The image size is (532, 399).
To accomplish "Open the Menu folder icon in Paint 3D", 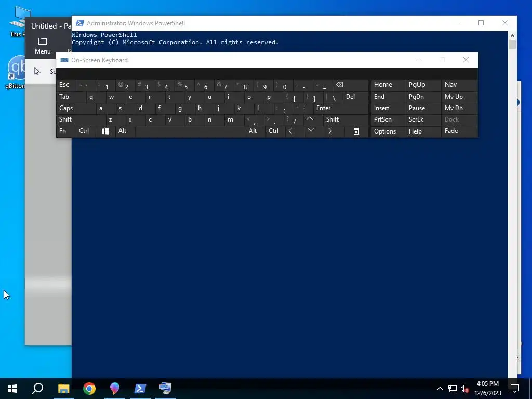I will 43,46.
